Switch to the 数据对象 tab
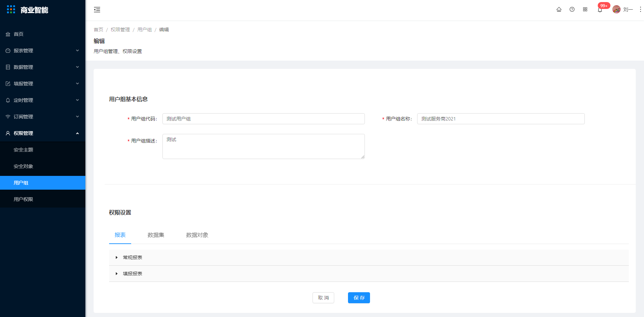The width and height of the screenshot is (644, 317). pyautogui.click(x=197, y=235)
